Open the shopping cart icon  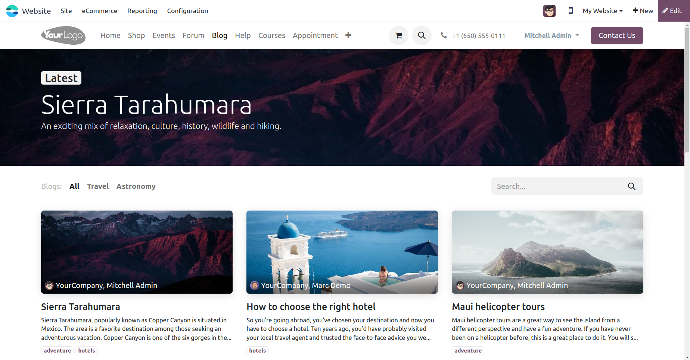(399, 36)
